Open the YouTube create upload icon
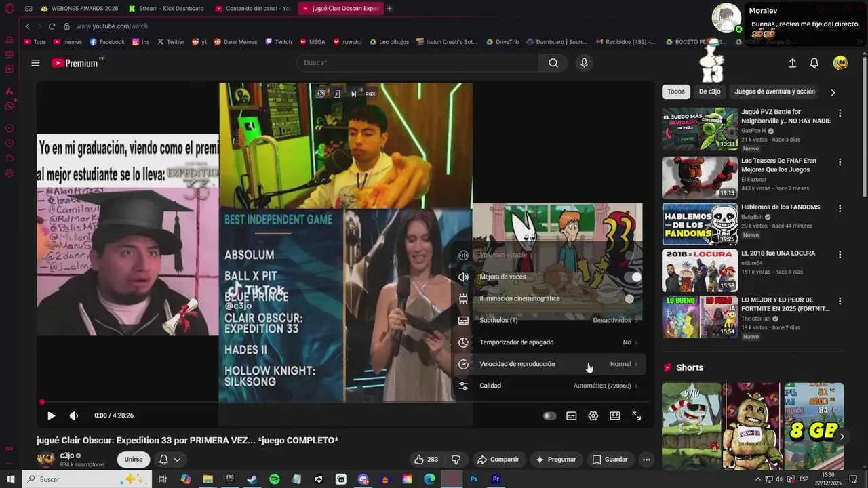868x488 pixels. pyautogui.click(x=792, y=63)
